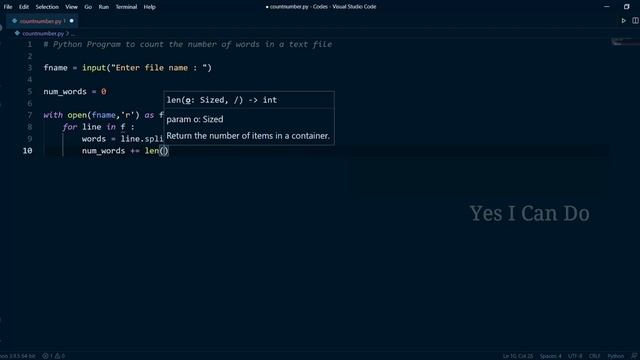Click countnumber.py in the breadcrumb path
Image resolution: width=640 pixels, height=360 pixels.
(x=43, y=33)
